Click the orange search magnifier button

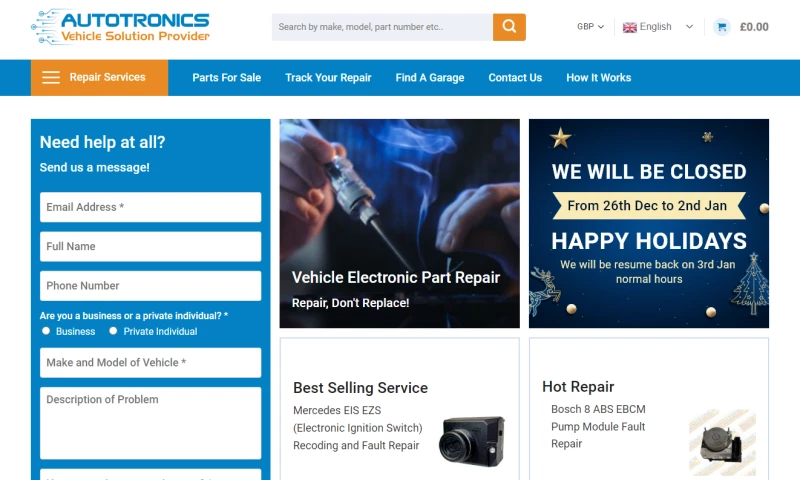[x=509, y=27]
